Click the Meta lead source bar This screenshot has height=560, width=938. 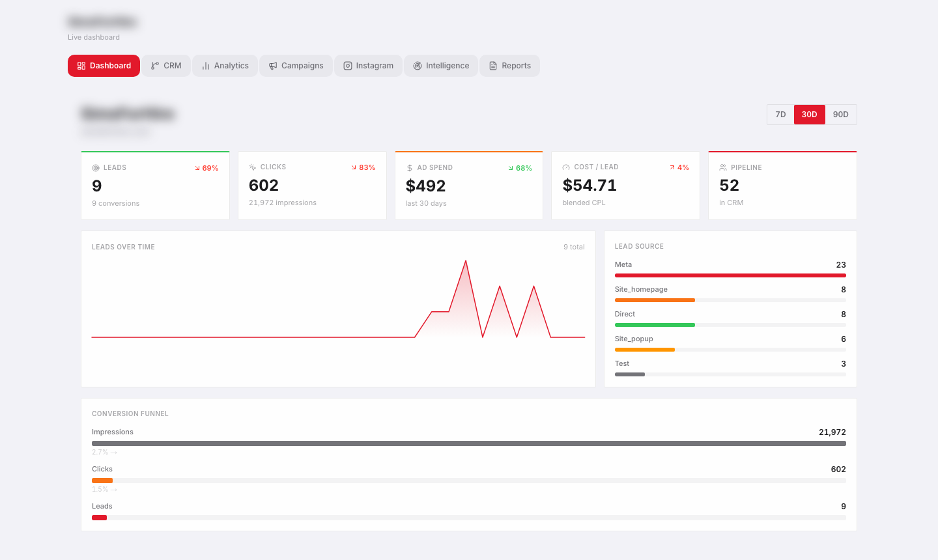[x=730, y=275]
